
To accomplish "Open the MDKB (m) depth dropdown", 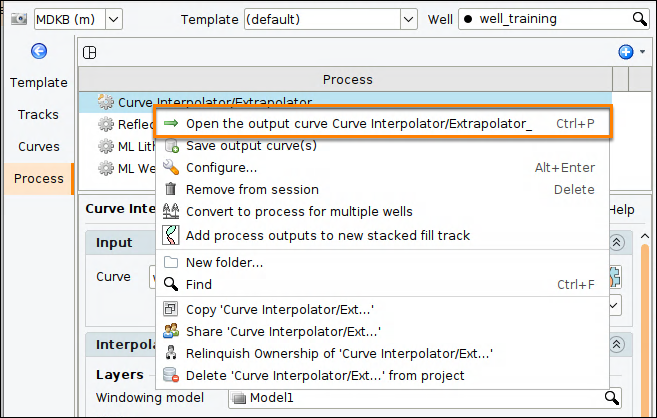I will 114,19.
